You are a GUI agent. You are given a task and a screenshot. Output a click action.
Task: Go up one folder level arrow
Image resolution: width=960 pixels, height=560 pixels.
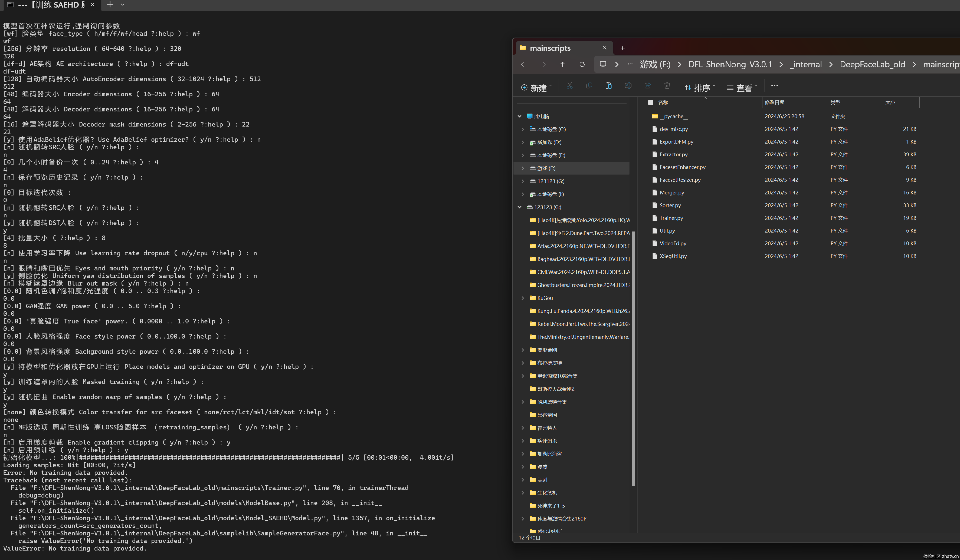coord(562,65)
